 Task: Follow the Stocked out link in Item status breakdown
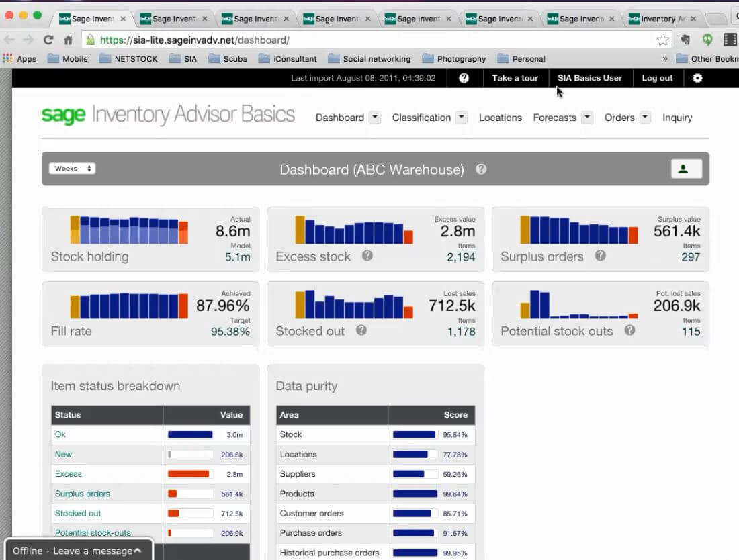coord(77,513)
